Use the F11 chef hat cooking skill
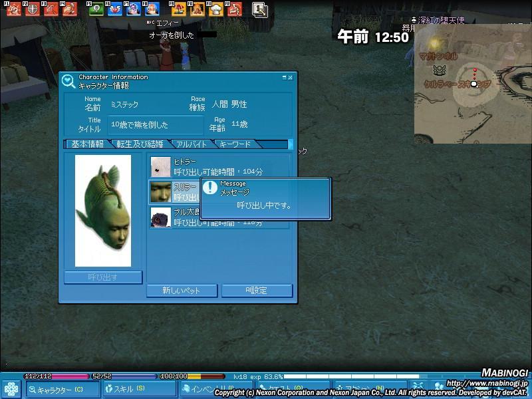 point(215,9)
